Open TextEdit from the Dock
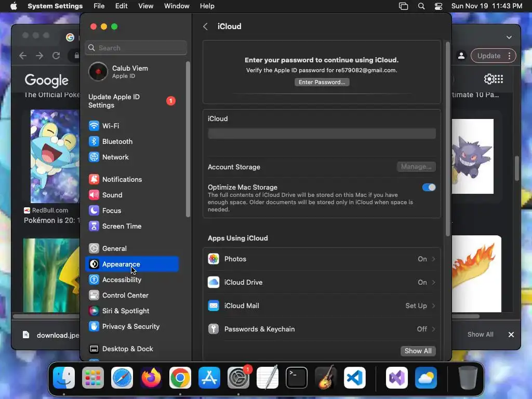Viewport: 532px width, 399px height. 268,378
